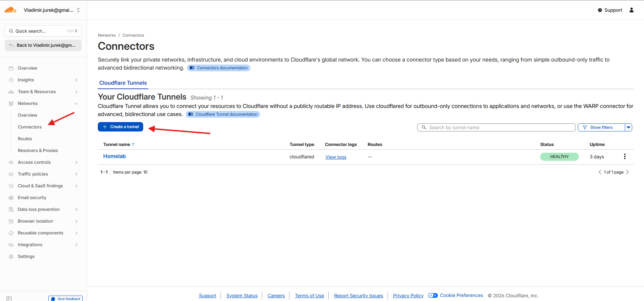Click the HEALTHY status badge
Viewport: 644px width, 301px height.
click(559, 157)
